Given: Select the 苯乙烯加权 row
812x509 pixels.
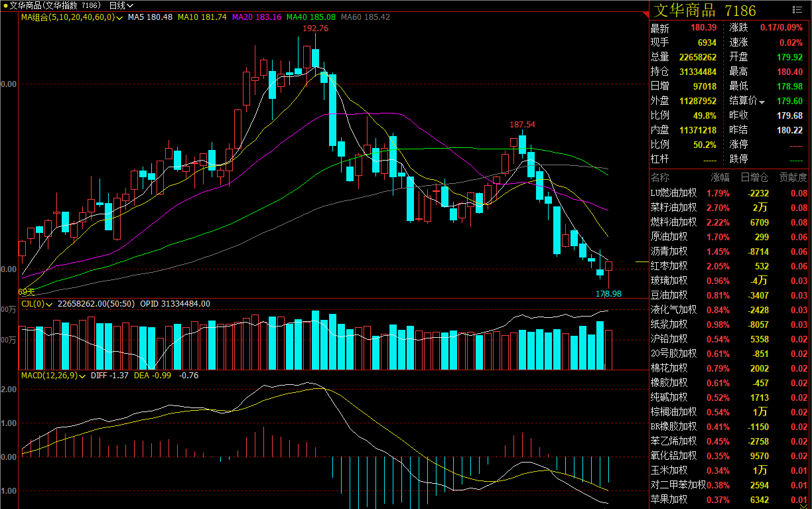Looking at the screenshot, I should [x=729, y=441].
